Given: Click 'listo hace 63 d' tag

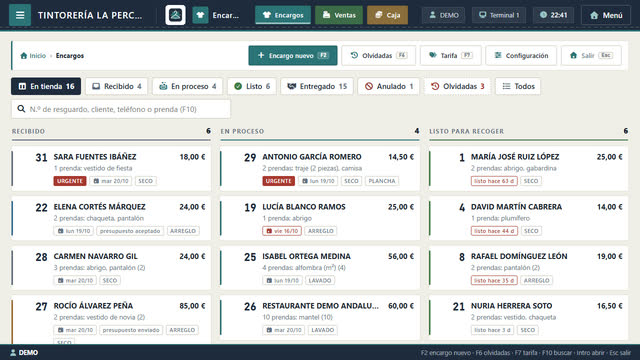Looking at the screenshot, I should [494, 181].
